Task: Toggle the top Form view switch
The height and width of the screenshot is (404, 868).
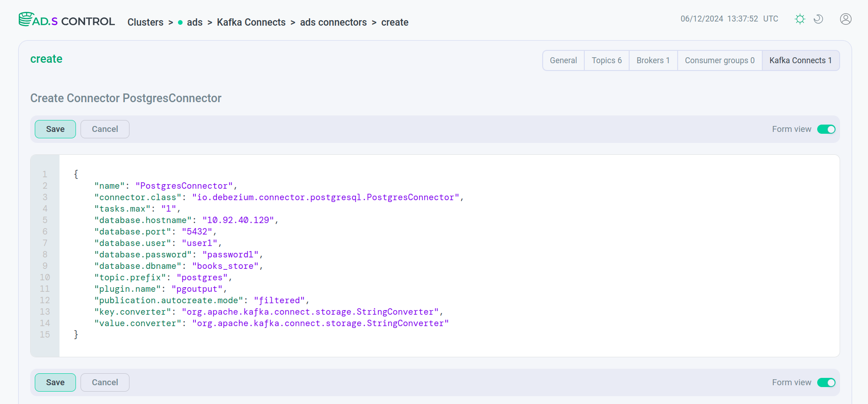Action: point(826,129)
